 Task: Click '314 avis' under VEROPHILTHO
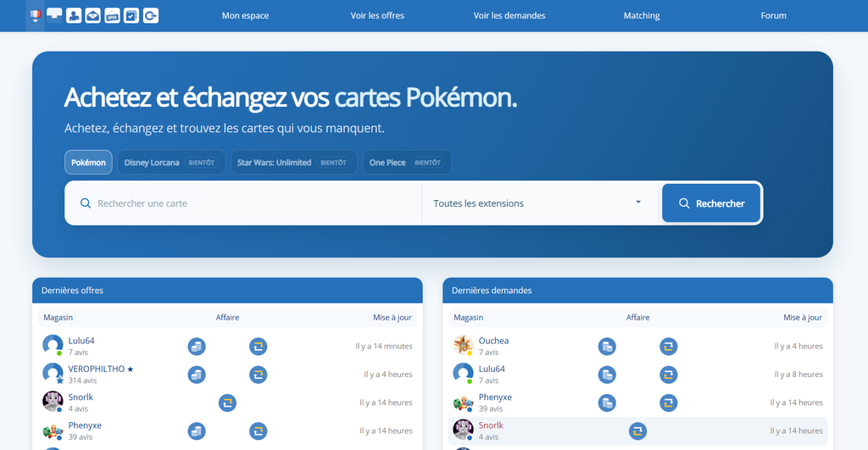point(82,381)
